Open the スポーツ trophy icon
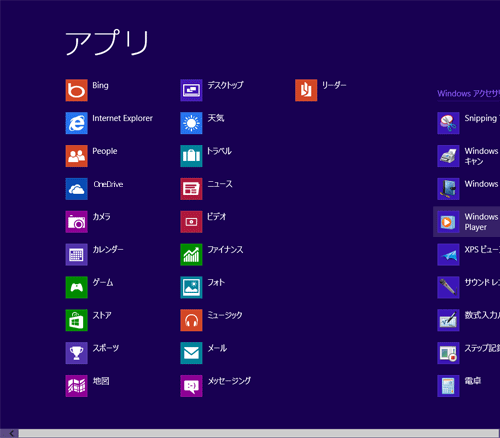500x438 pixels. (x=76, y=353)
